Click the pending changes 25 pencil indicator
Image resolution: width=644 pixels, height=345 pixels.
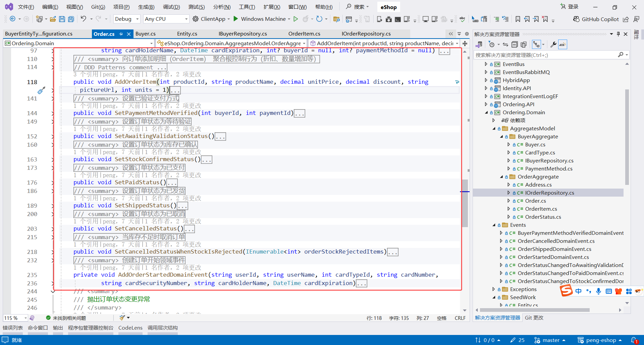point(518,340)
